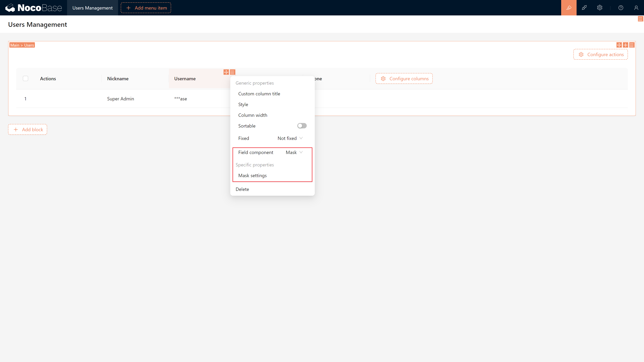
Task: Open Users Management menu tab
Action: [x=93, y=8]
